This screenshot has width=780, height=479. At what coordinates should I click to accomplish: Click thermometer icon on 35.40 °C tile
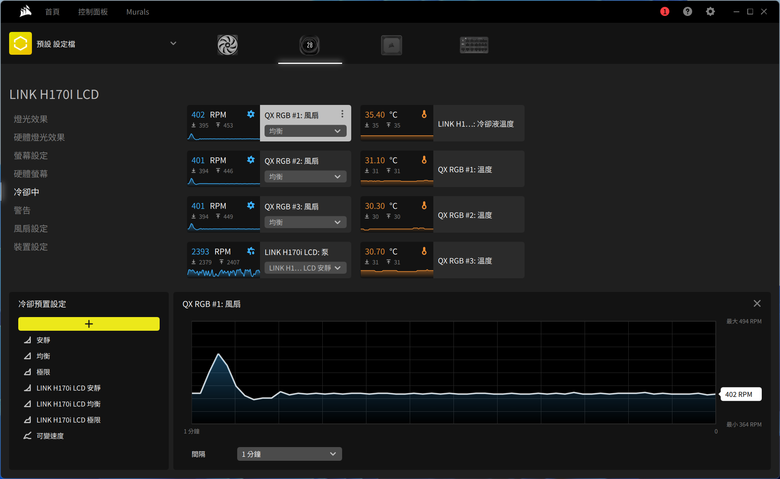click(x=424, y=114)
